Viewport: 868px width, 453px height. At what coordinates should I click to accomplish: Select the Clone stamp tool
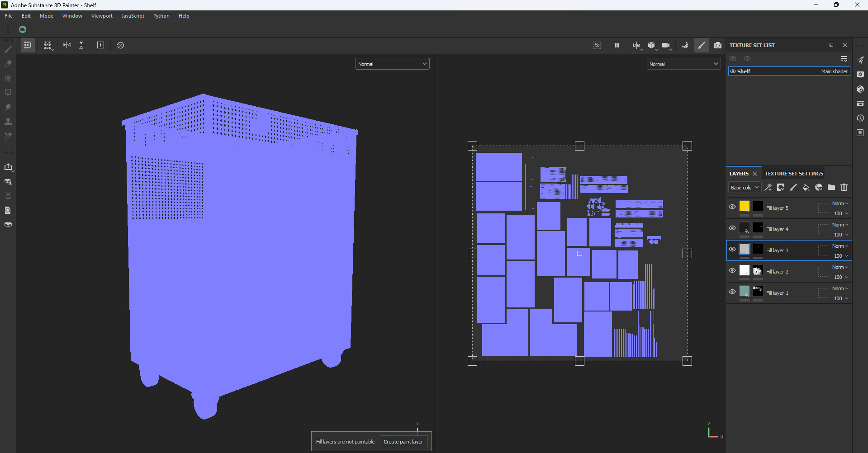click(8, 122)
